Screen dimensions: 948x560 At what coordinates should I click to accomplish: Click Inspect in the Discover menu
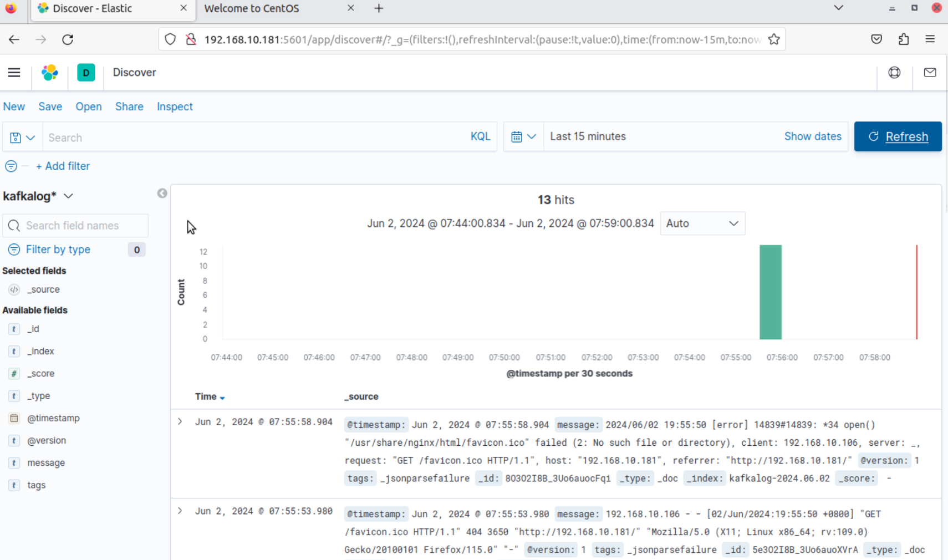175,106
